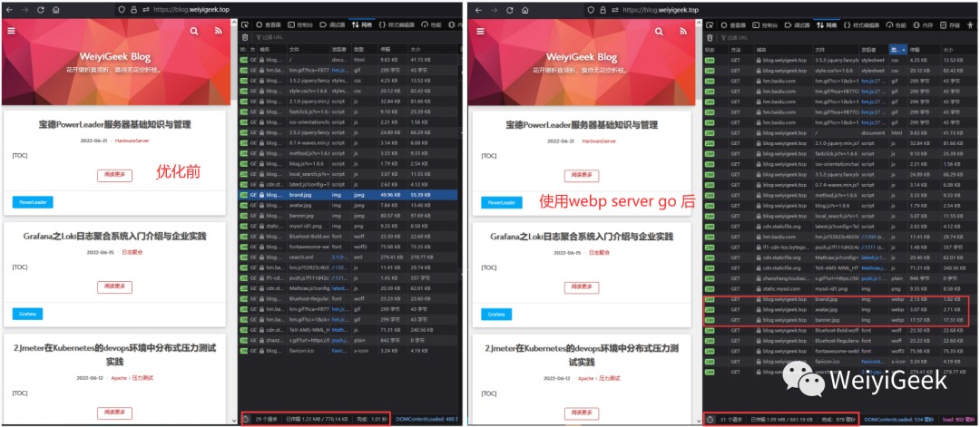Select the banner.jpg webp row in the right devtools

point(839,320)
